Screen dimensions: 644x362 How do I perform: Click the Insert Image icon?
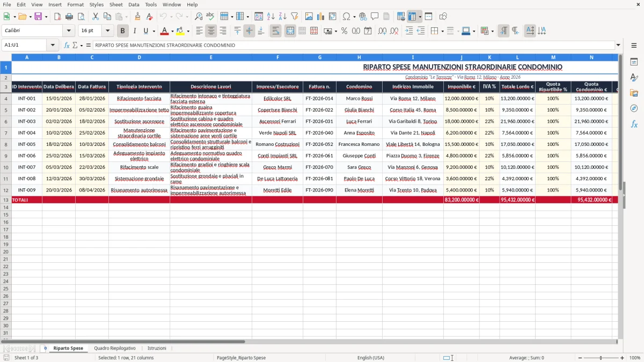click(x=309, y=17)
